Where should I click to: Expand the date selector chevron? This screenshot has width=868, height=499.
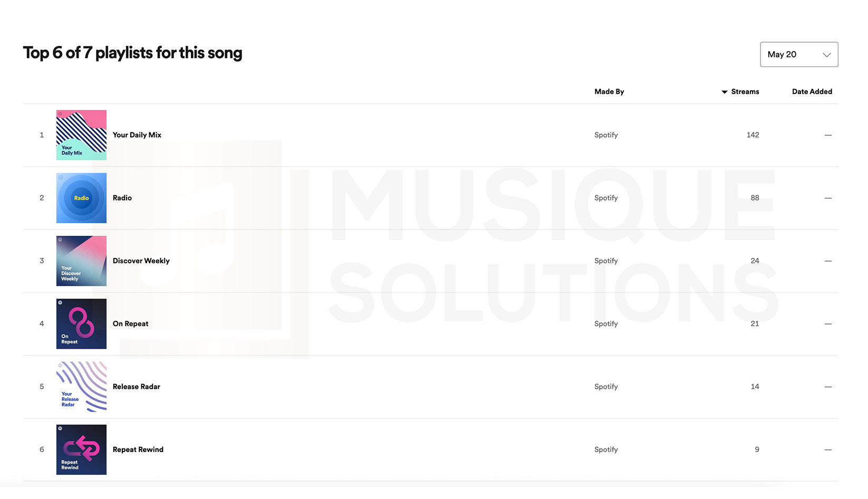coord(827,54)
